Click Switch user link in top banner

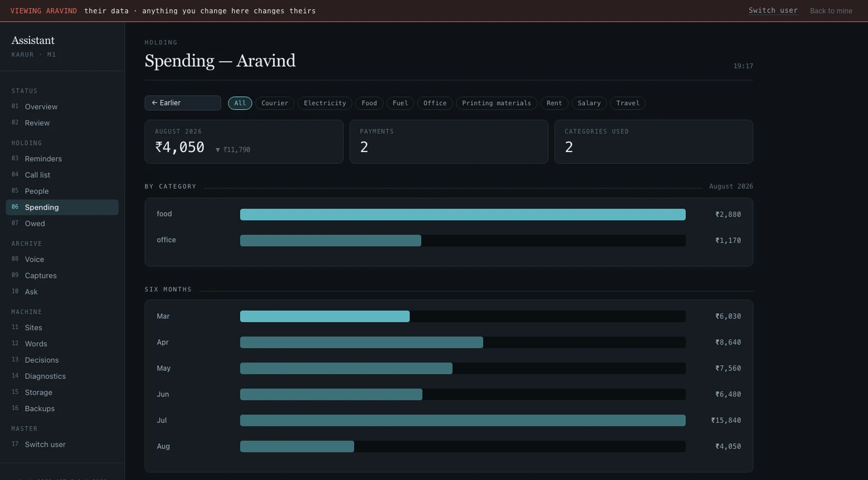click(x=773, y=11)
